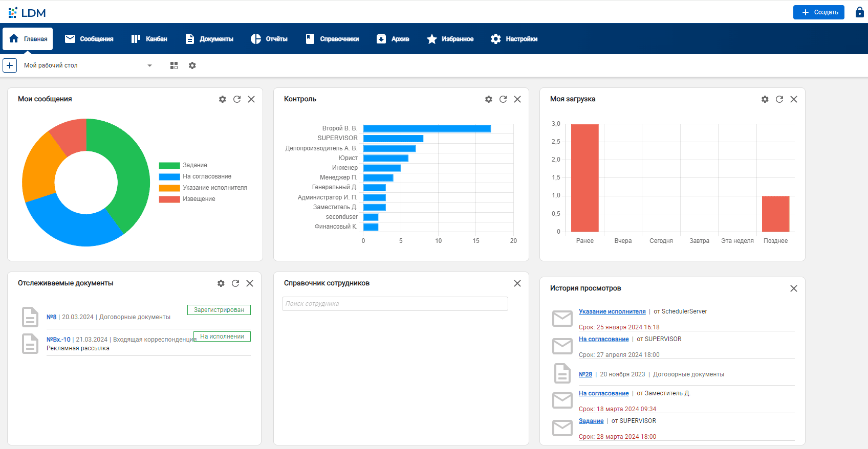Add a new desktop with plus button
This screenshot has width=868, height=449.
(10, 65)
